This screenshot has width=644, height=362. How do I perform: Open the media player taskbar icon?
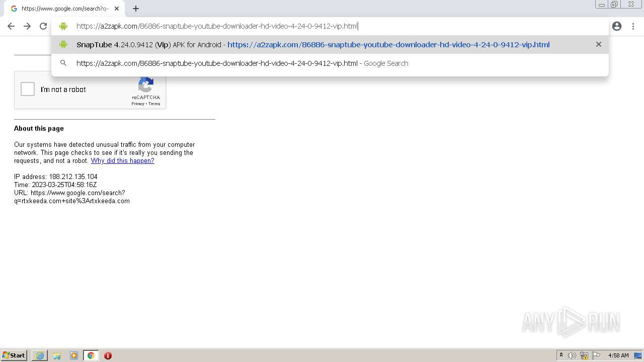(x=74, y=355)
